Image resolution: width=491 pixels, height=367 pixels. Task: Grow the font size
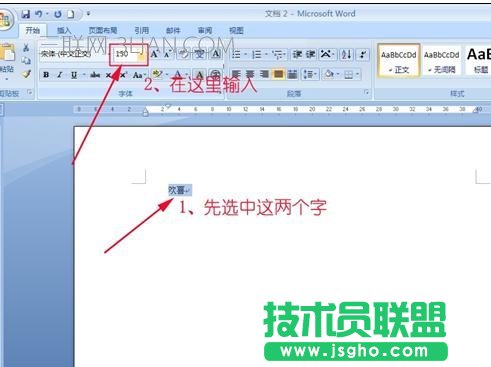154,54
